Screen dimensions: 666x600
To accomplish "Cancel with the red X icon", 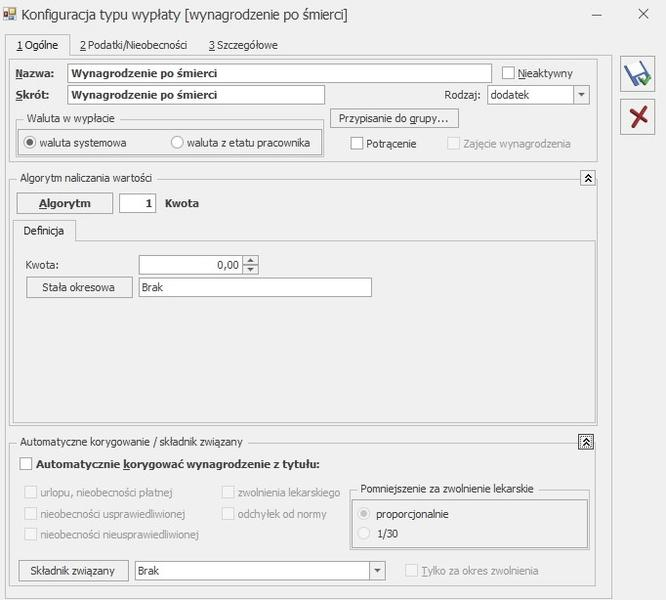I will pyautogui.click(x=637, y=117).
